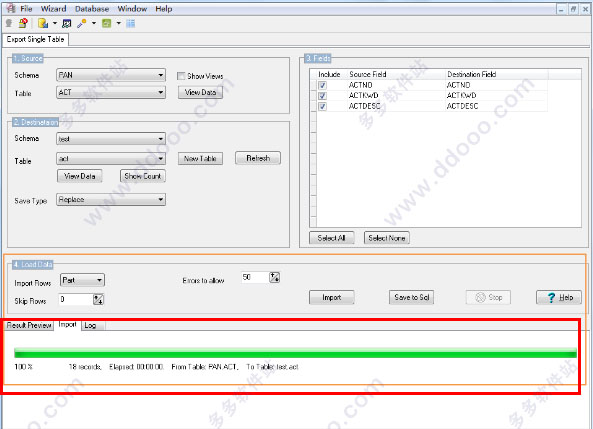Uncheck the ACTDESC field include checkbox

tap(322, 106)
